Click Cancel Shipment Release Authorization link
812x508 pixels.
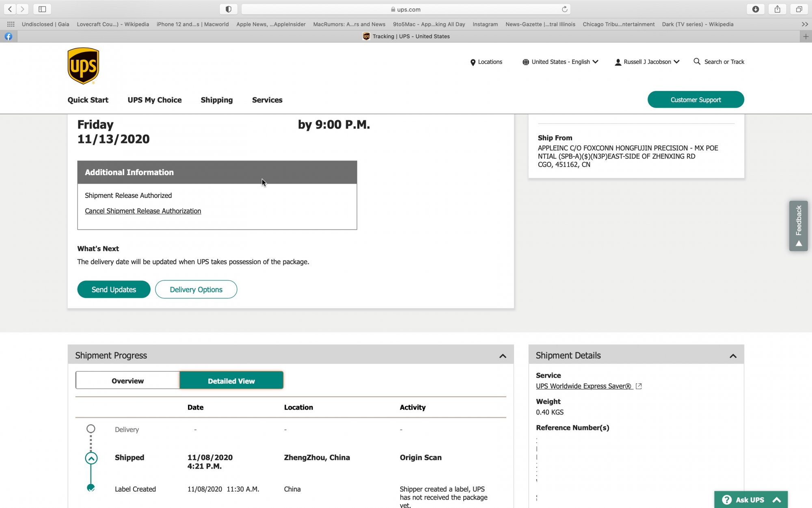(143, 211)
